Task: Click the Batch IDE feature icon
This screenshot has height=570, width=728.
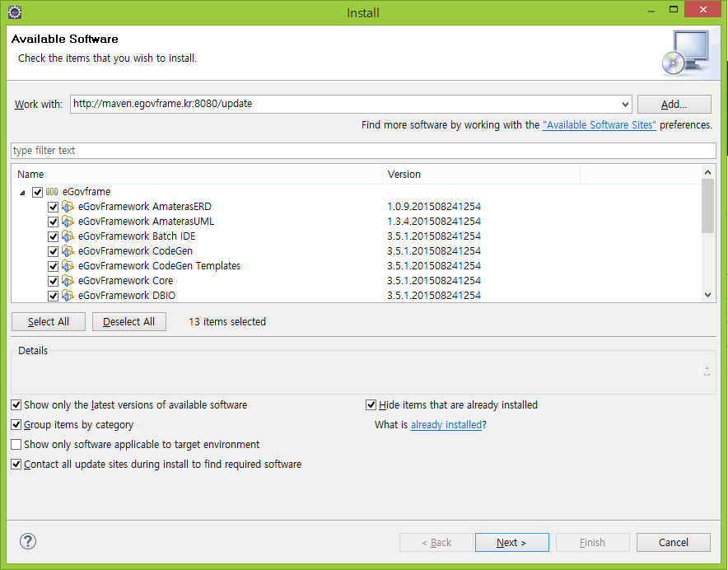Action: coord(68,236)
